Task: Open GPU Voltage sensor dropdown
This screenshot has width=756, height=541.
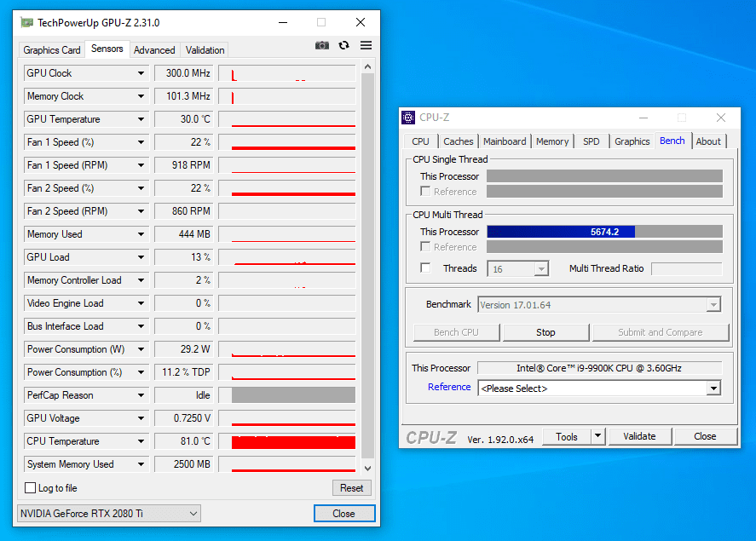Action: [141, 418]
